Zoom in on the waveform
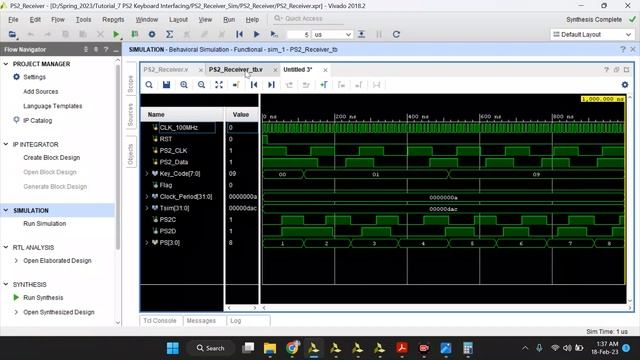 point(184,84)
